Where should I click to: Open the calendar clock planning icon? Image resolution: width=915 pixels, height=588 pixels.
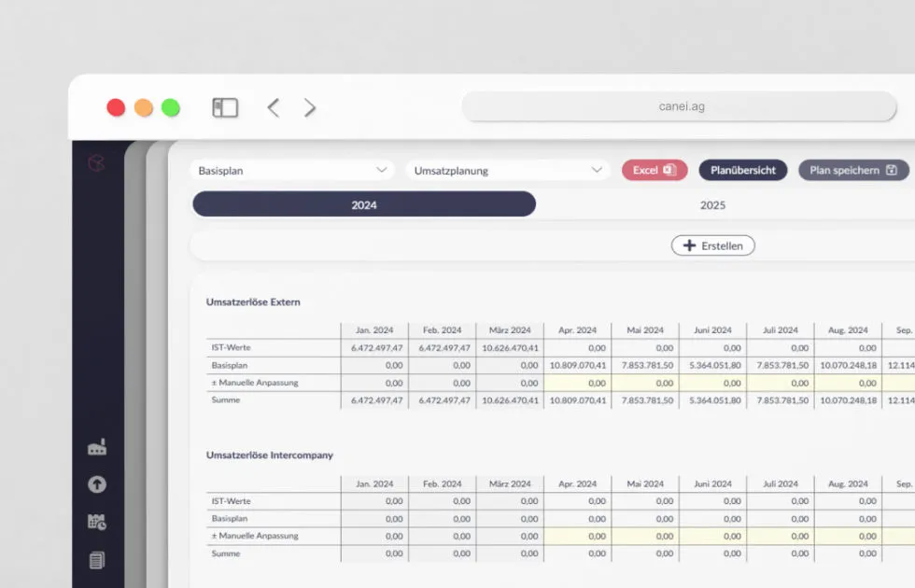point(97,522)
